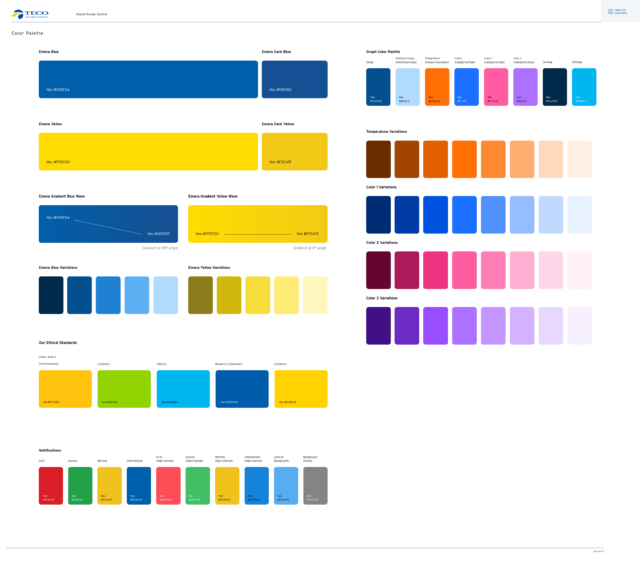The image size is (640, 568).
Task: Select the red Error notification swatch
Action: (x=51, y=485)
